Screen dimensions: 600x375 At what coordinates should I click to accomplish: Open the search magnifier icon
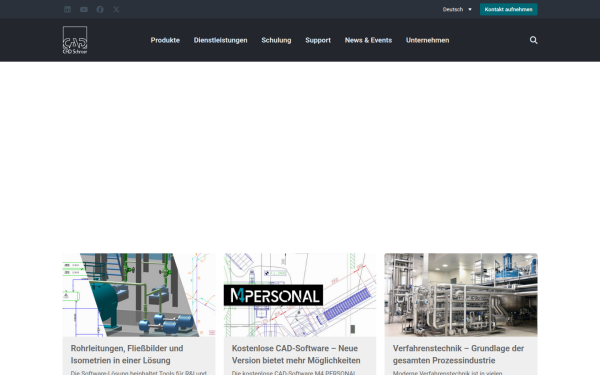point(533,40)
